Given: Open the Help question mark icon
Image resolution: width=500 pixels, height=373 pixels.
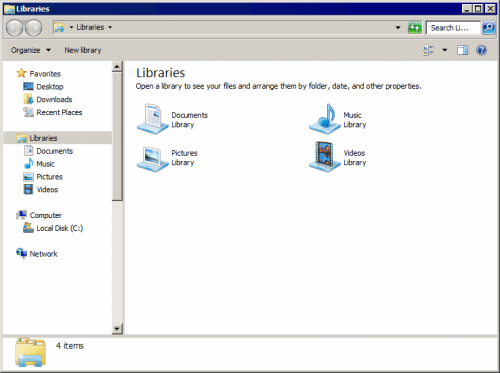Looking at the screenshot, I should (x=481, y=50).
